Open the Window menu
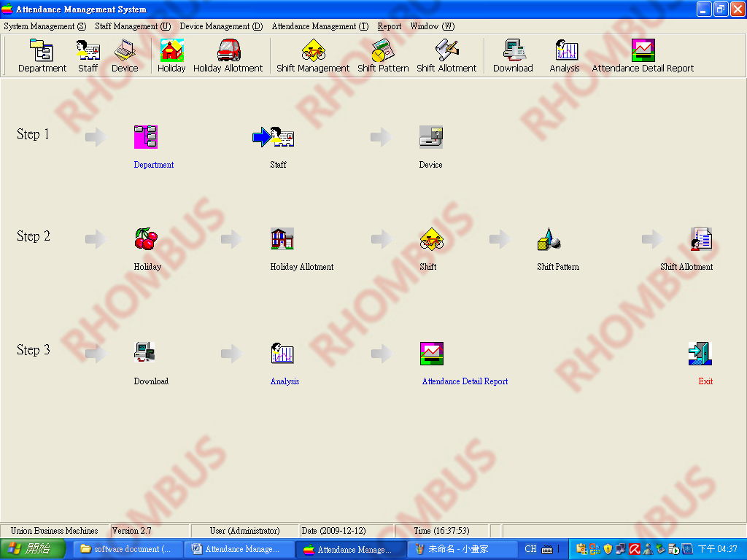The image size is (747, 560). click(x=432, y=26)
